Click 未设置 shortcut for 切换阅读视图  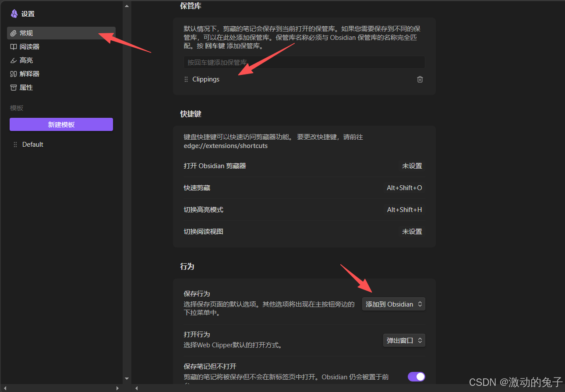click(x=412, y=232)
